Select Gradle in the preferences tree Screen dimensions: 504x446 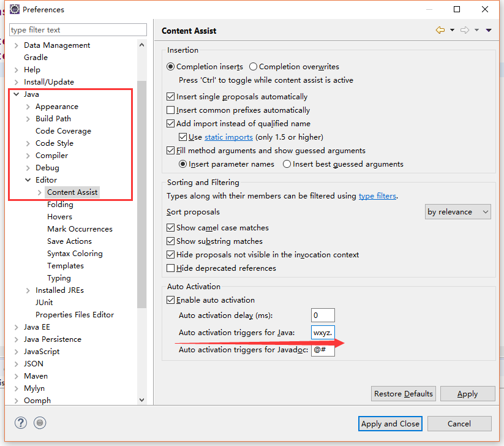tap(36, 58)
